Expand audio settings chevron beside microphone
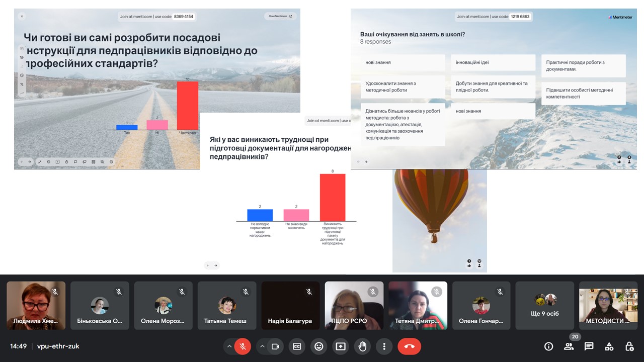 click(x=229, y=346)
